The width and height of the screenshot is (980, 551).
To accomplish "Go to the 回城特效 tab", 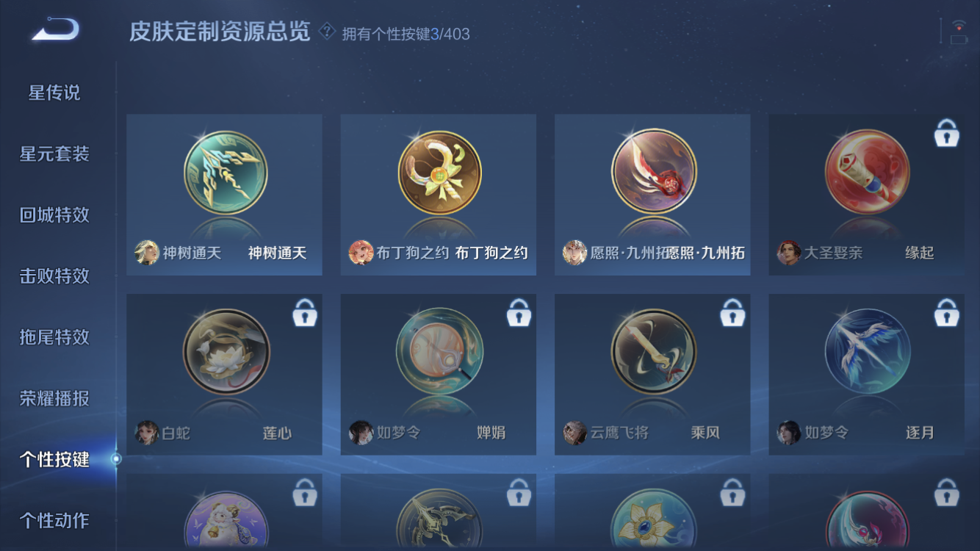I will (x=54, y=215).
